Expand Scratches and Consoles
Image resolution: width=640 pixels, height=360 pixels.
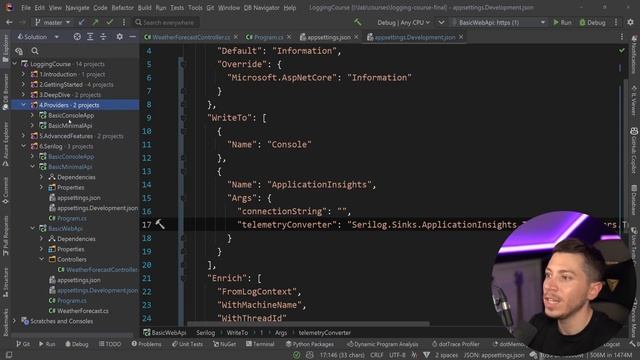pos(14,321)
